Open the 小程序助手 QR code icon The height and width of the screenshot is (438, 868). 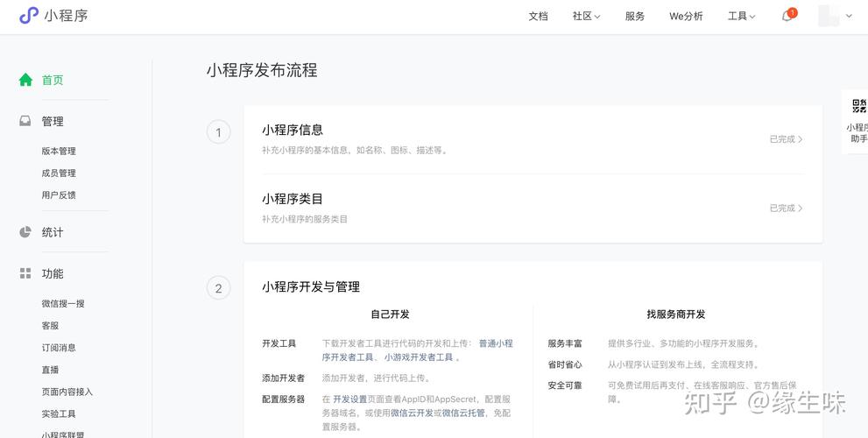click(859, 106)
